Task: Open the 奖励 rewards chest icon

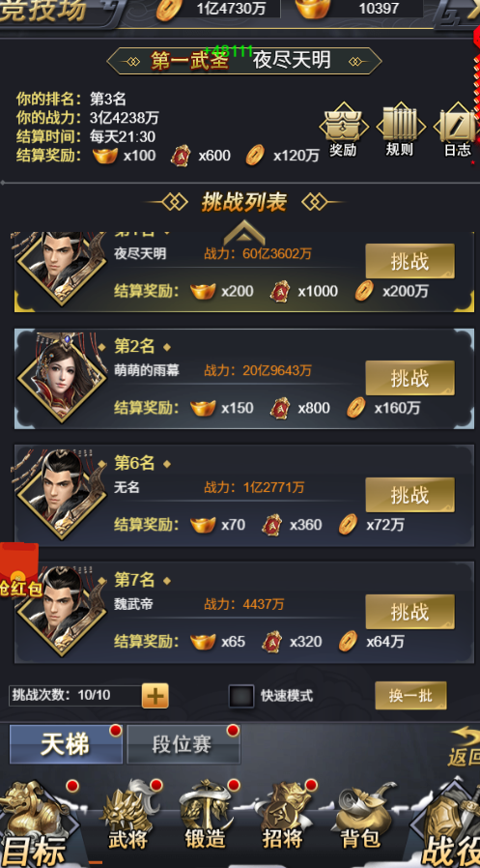Action: [x=344, y=129]
